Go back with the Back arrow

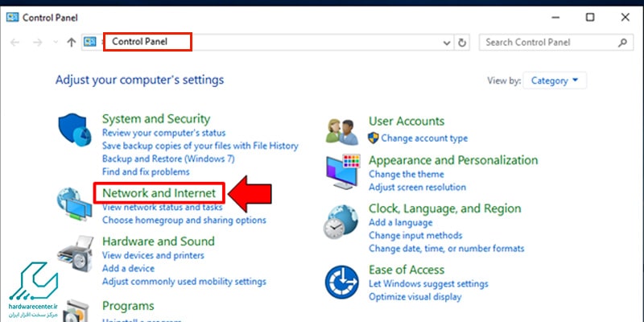tap(14, 43)
